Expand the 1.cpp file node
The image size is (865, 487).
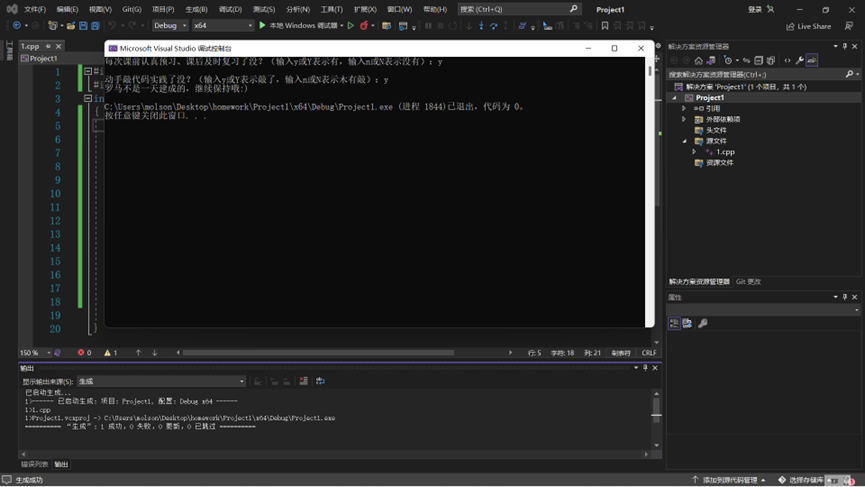(x=695, y=152)
